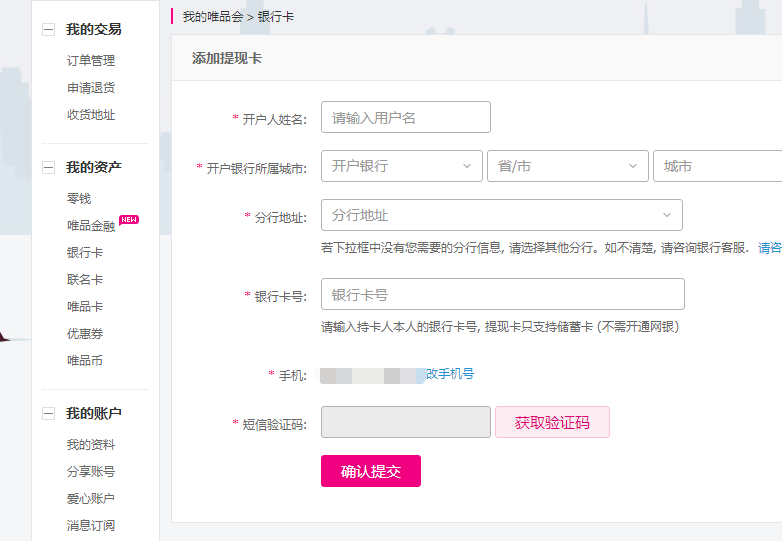Click the 改手机号 link
The image size is (782, 541).
click(x=449, y=373)
